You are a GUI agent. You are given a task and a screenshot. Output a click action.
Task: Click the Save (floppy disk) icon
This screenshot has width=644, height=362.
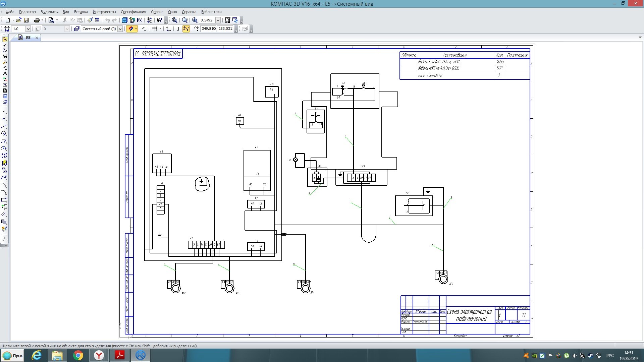click(x=26, y=20)
